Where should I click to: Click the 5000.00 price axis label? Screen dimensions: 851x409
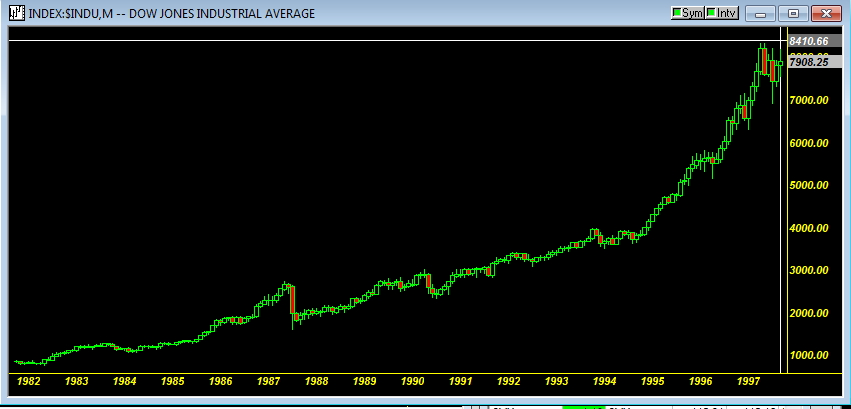[808, 185]
